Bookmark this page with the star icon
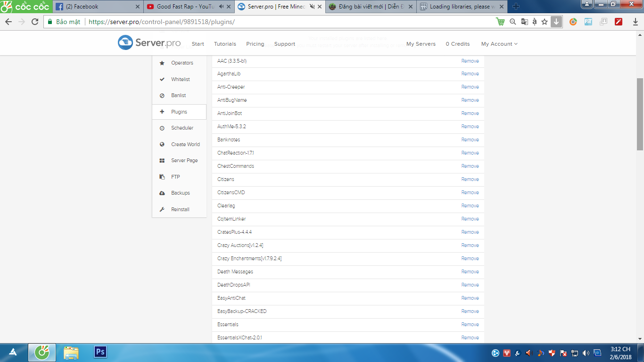The height and width of the screenshot is (362, 644). [545, 22]
